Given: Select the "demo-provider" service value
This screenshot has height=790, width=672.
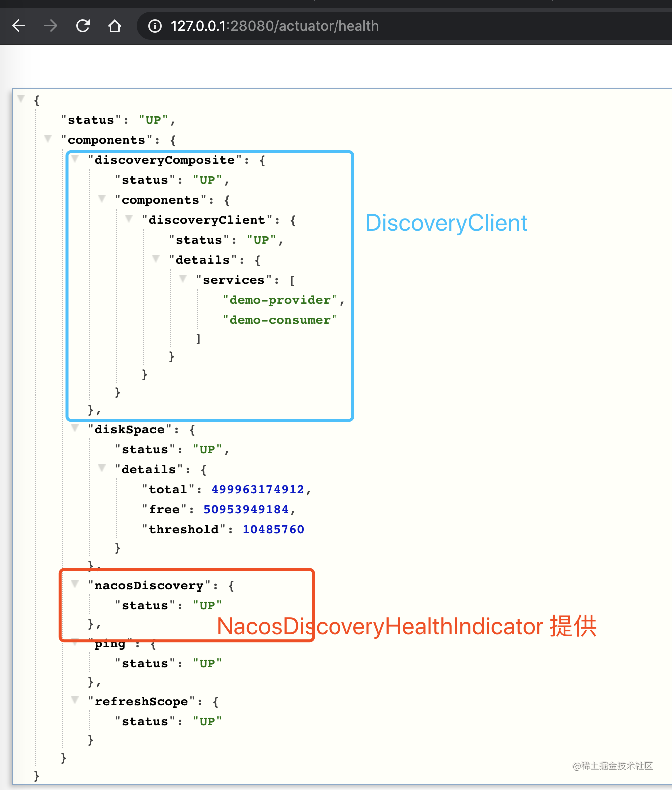Looking at the screenshot, I should point(280,300).
